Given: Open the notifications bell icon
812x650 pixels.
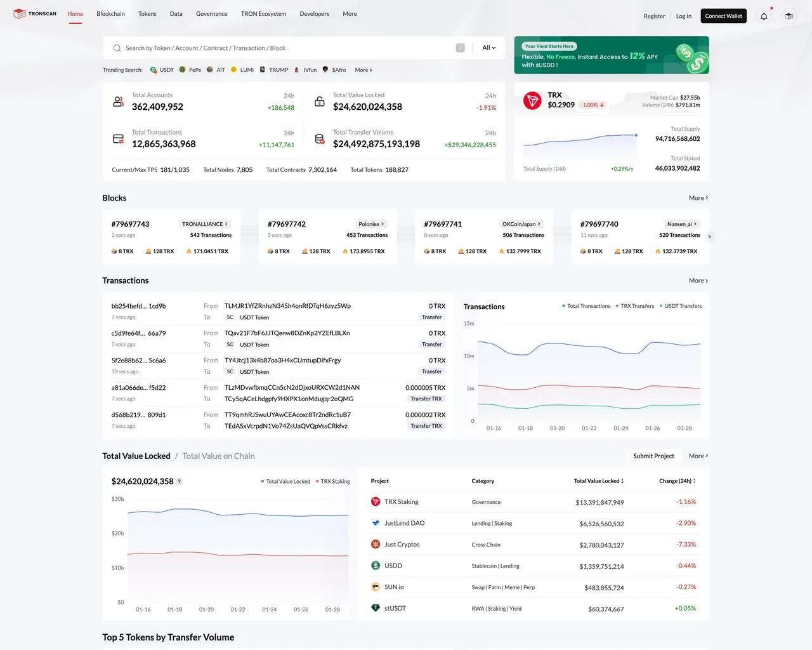Looking at the screenshot, I should coord(764,17).
